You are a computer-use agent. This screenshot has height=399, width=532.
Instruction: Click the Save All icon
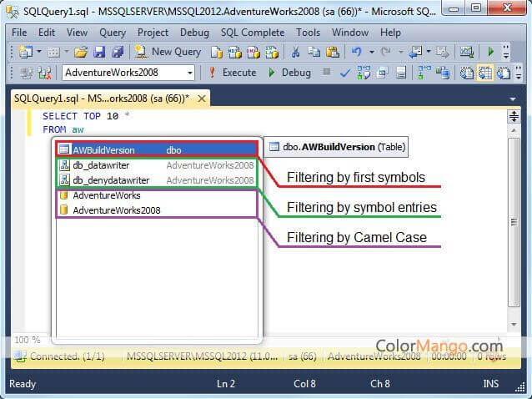click(118, 52)
